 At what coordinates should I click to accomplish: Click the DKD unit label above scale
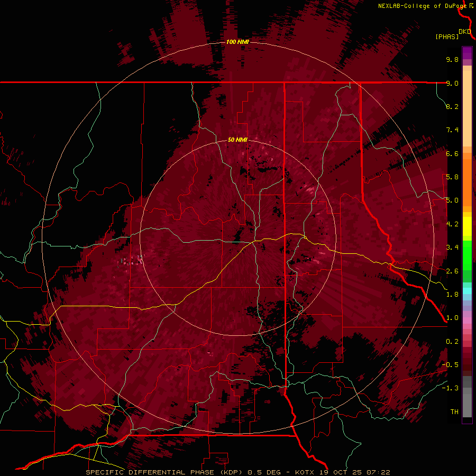pyautogui.click(x=465, y=32)
